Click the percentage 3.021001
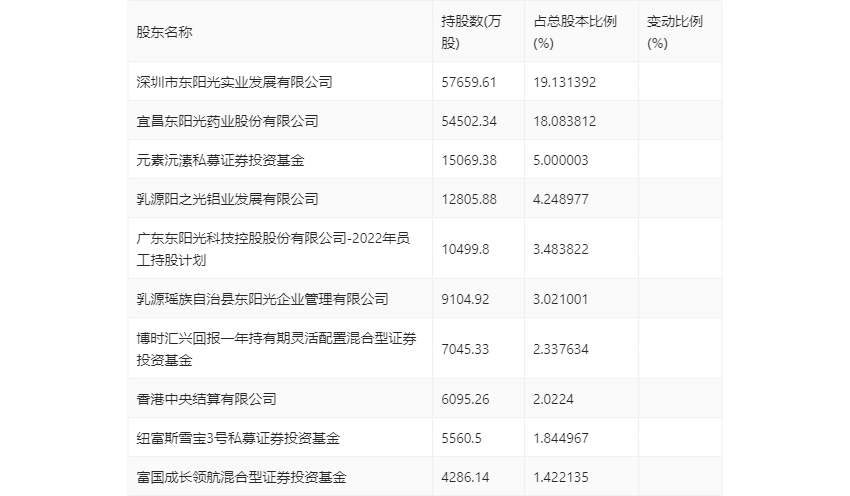 (x=561, y=299)
